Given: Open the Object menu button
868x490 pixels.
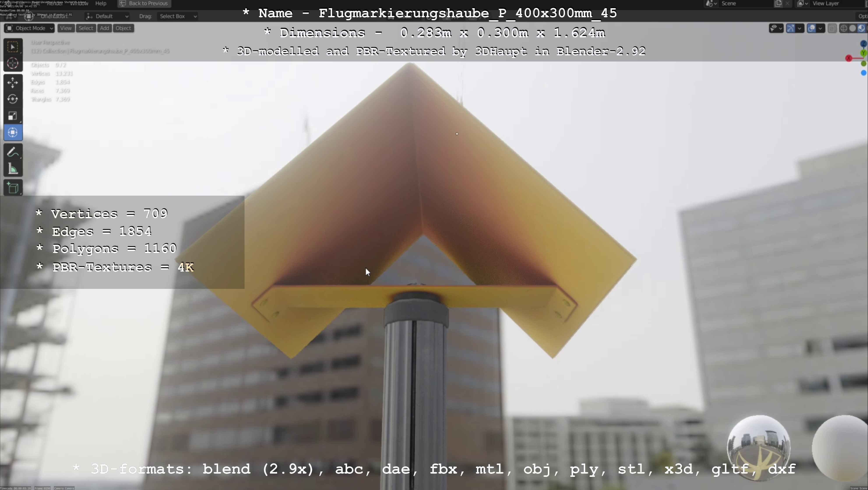Looking at the screenshot, I should [123, 28].
